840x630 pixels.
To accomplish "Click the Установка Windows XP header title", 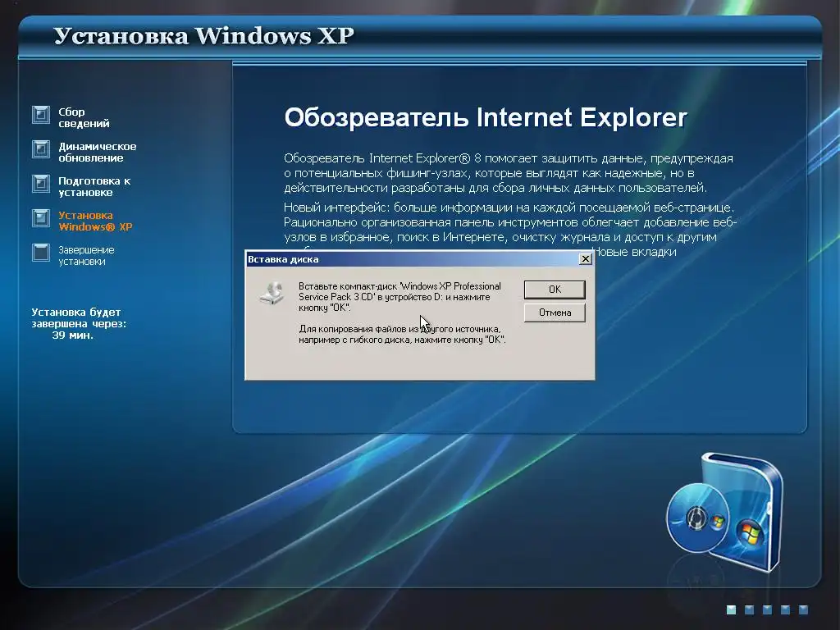I will click(203, 36).
